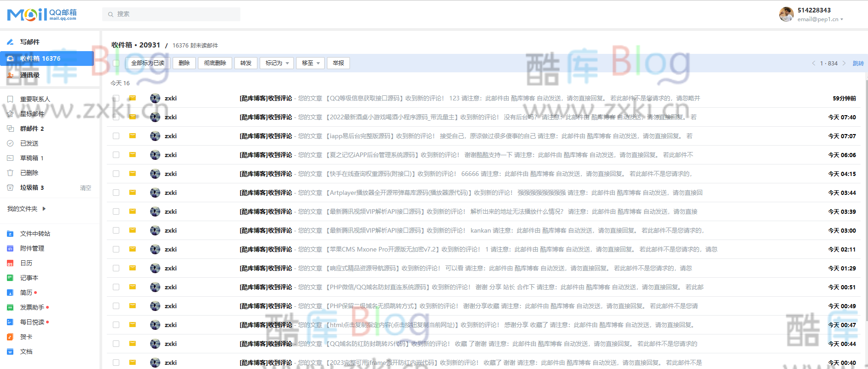Open the mail about 苹果CMS Mxone Pro
The height and width of the screenshot is (369, 868).
pos(484,249)
